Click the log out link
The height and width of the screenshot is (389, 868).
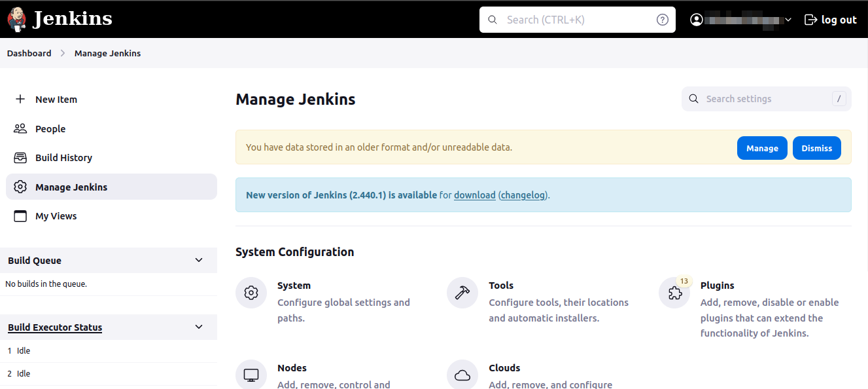click(831, 20)
